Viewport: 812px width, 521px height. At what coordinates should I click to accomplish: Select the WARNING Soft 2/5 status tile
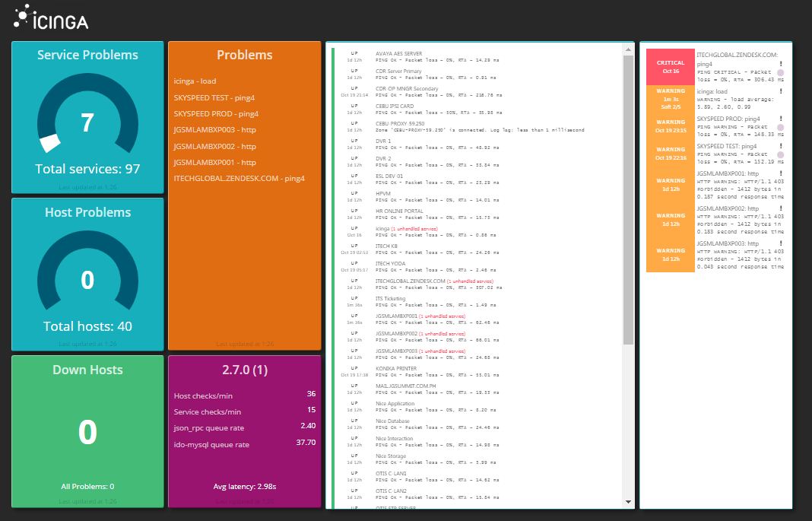click(x=670, y=100)
